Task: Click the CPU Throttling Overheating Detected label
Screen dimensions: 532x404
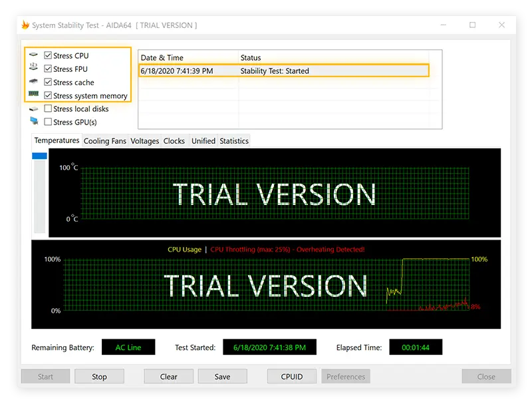Action: coord(287,250)
